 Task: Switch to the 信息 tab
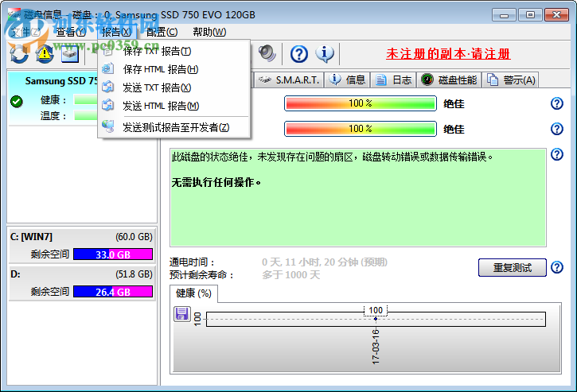pyautogui.click(x=347, y=80)
